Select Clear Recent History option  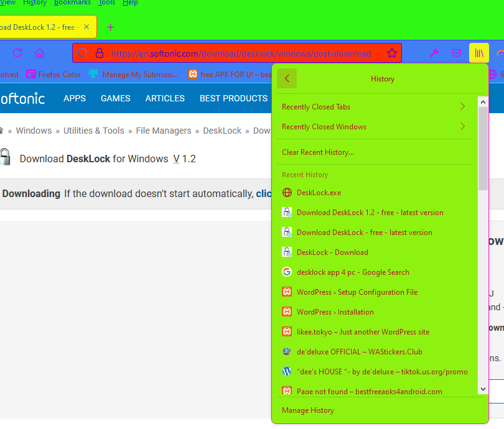point(318,152)
